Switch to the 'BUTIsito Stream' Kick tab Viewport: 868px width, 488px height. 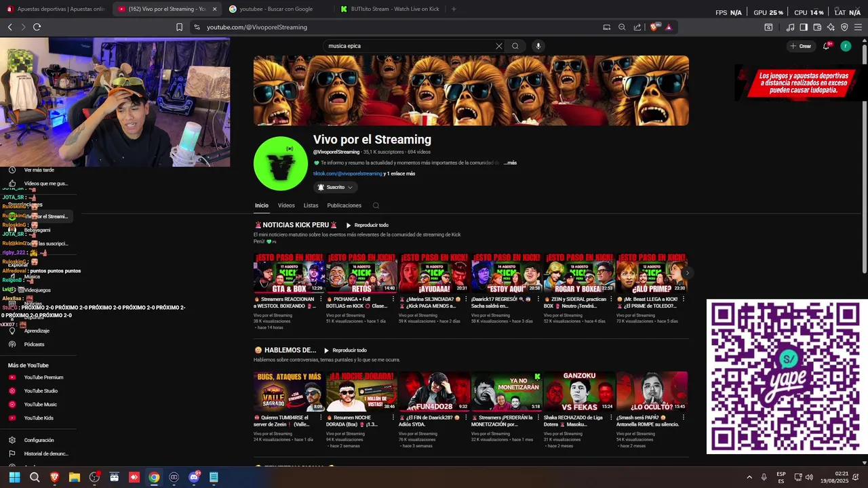tap(389, 9)
